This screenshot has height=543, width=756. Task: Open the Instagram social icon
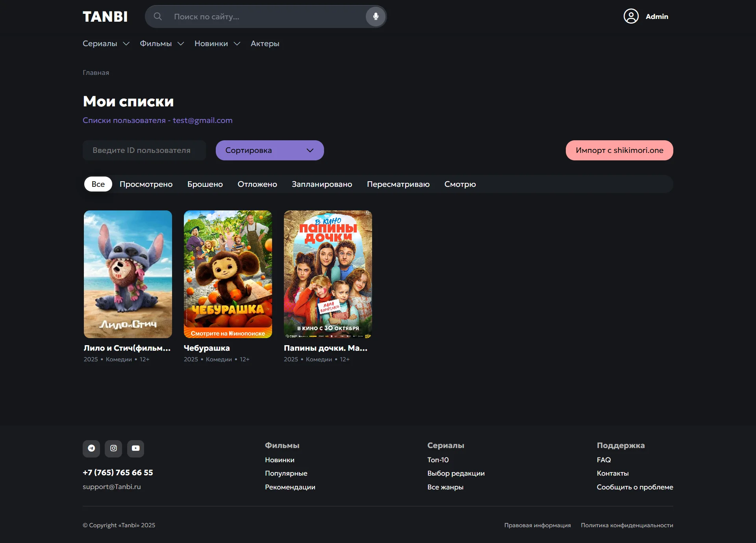[113, 448]
